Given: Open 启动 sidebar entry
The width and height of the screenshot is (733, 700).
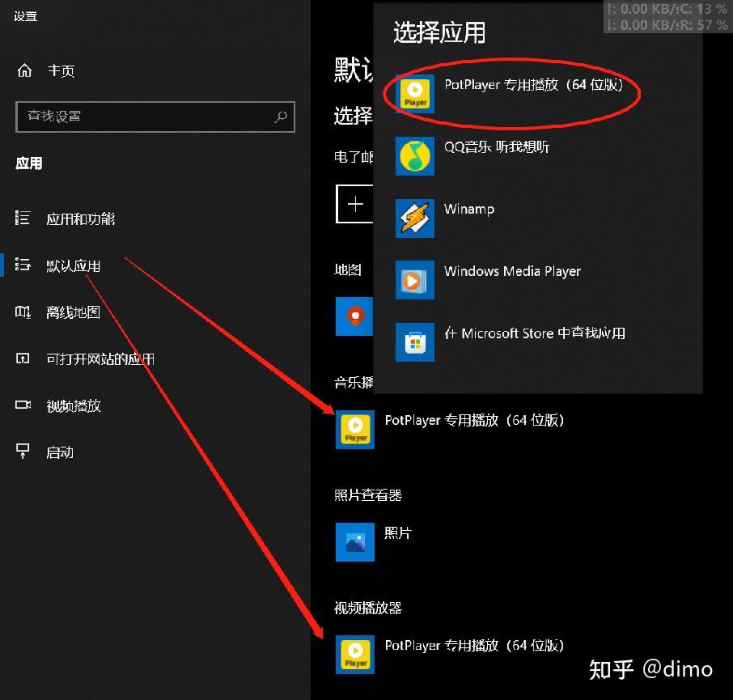Looking at the screenshot, I should [60, 452].
